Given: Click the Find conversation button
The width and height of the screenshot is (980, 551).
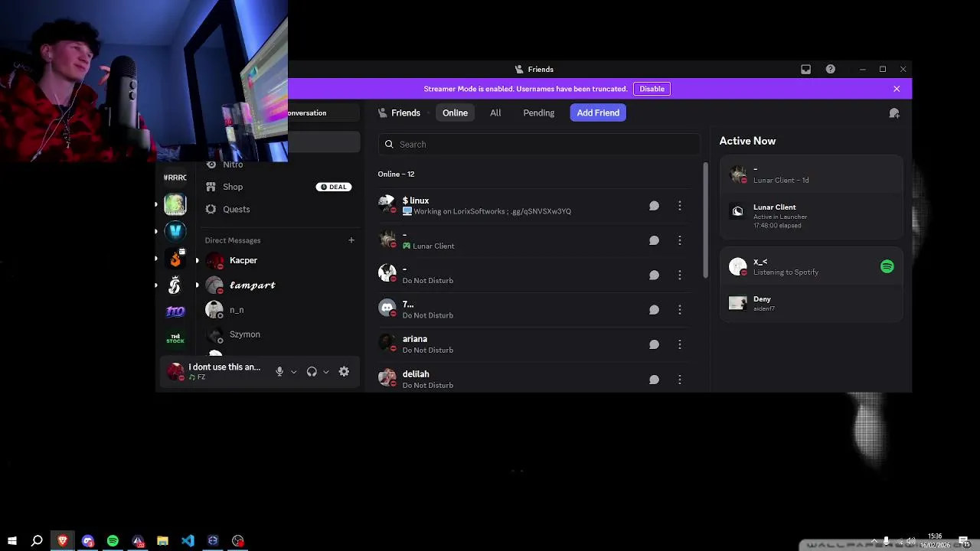Looking at the screenshot, I should (x=323, y=113).
